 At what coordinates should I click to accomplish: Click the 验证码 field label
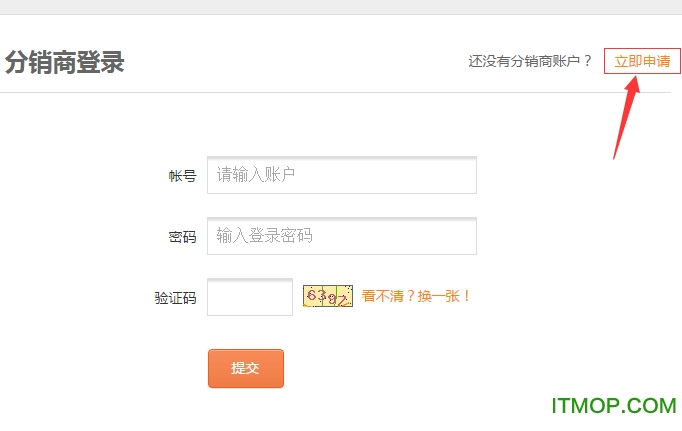point(176,298)
